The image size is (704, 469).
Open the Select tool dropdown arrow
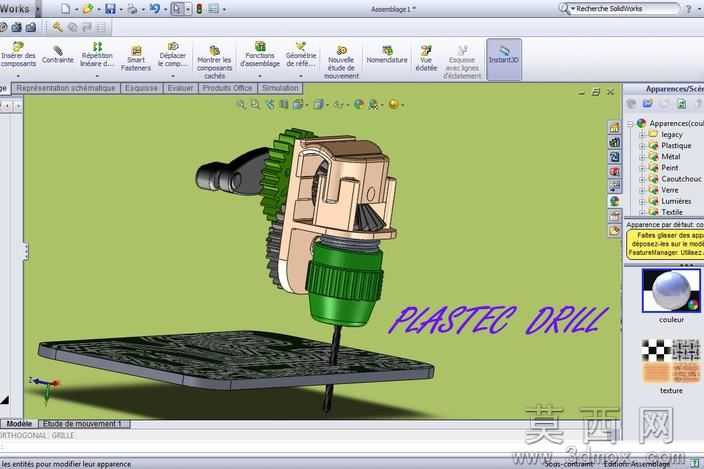(188, 9)
